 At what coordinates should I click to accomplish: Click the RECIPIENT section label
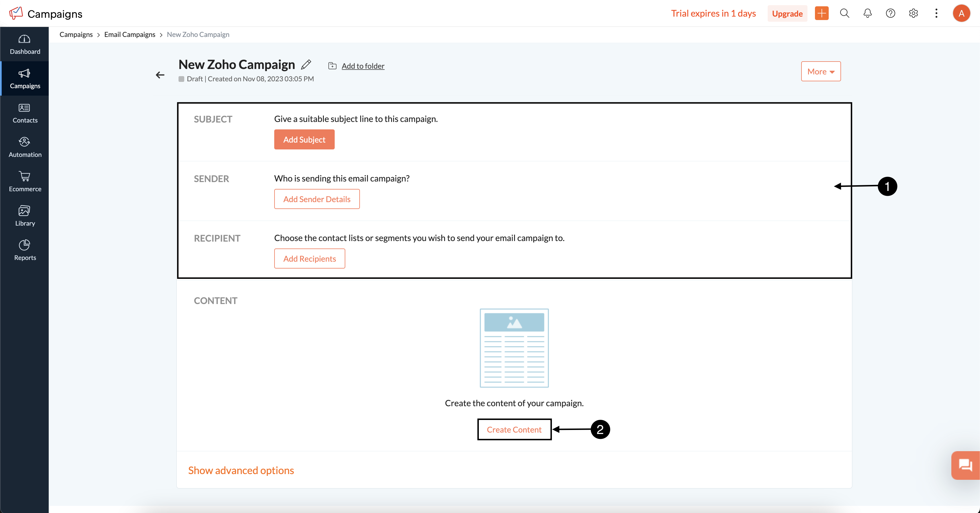click(217, 238)
